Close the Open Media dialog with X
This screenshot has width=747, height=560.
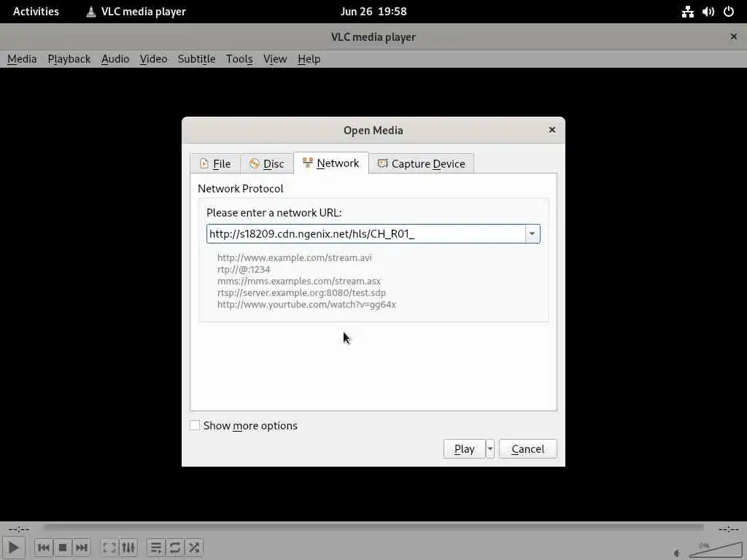click(552, 130)
